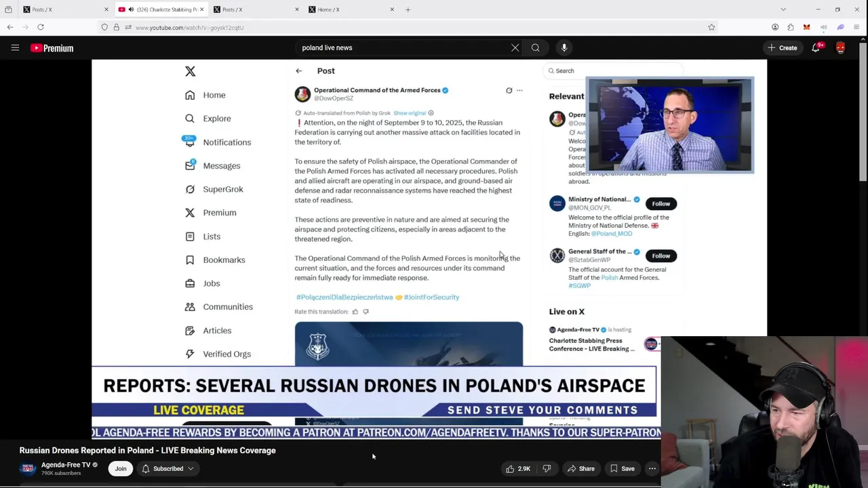Screen dimensions: 868x488
Task: Switch to the Home / X tab
Action: (x=351, y=9)
